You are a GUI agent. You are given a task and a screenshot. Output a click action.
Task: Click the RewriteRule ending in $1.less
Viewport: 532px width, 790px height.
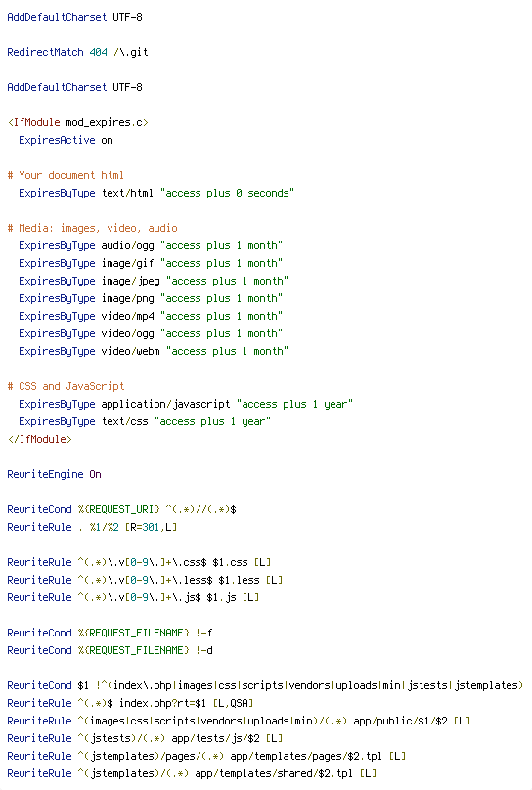click(x=145, y=581)
